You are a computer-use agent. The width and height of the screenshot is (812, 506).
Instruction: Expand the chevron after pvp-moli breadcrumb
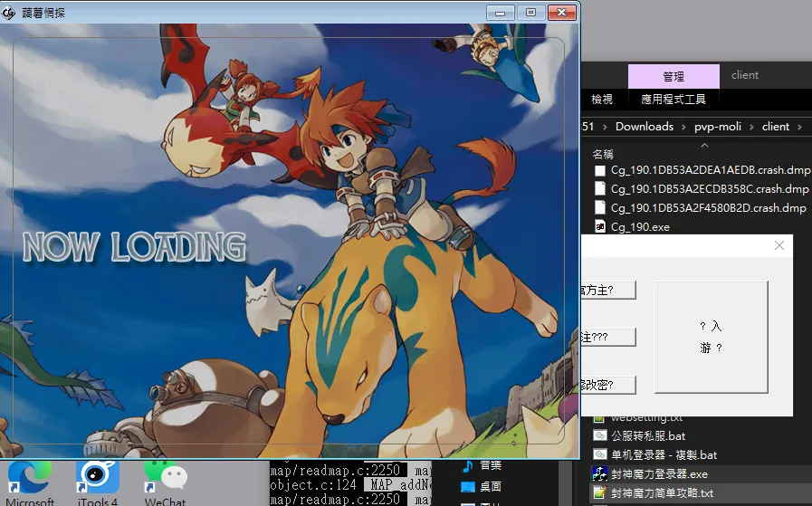[x=752, y=127]
